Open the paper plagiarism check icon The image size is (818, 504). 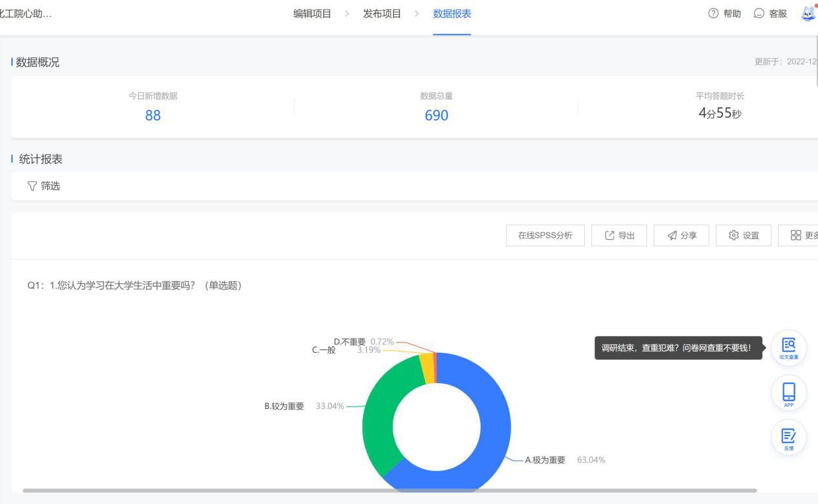[788, 348]
